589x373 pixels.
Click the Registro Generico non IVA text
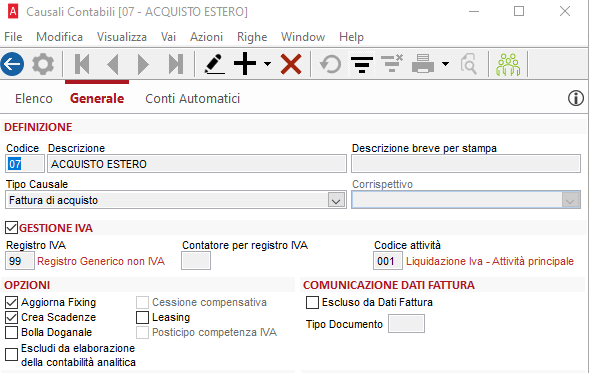pyautogui.click(x=101, y=261)
